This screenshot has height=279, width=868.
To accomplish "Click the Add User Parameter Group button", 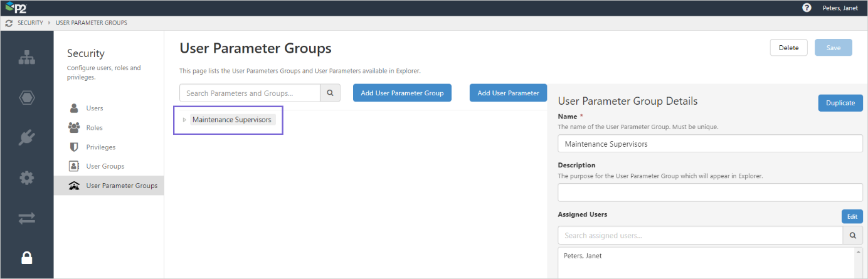I will coord(402,93).
